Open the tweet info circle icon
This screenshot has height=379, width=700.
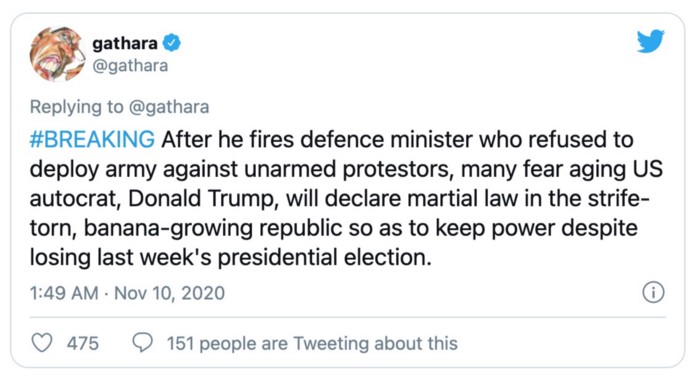pyautogui.click(x=653, y=292)
